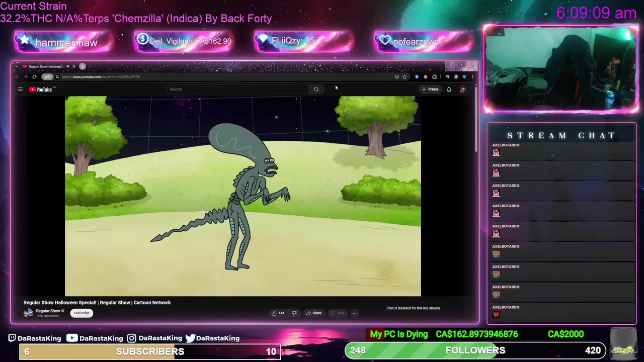Click the CA$2000 goal amount

click(x=566, y=334)
